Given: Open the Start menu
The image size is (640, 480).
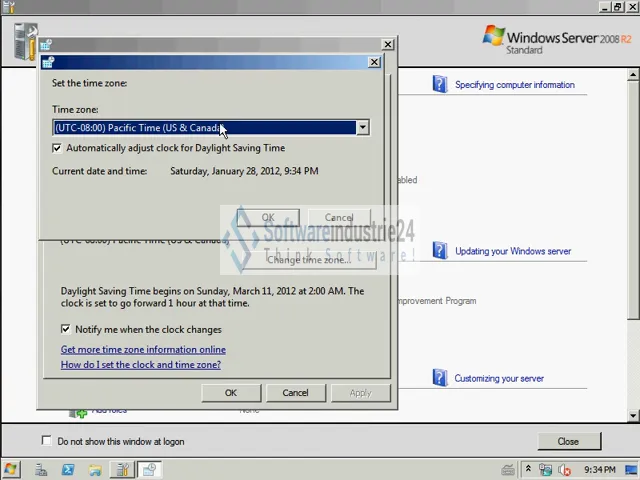Looking at the screenshot, I should [11, 469].
